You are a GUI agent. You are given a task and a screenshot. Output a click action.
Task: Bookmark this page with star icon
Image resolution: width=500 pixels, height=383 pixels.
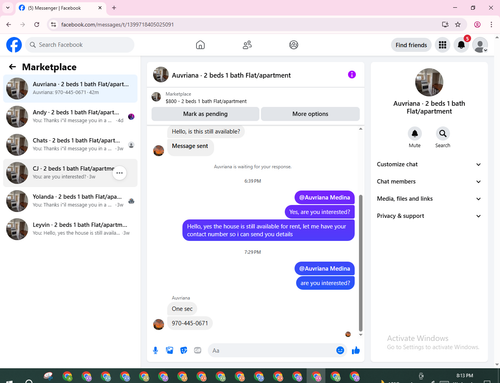click(x=458, y=24)
